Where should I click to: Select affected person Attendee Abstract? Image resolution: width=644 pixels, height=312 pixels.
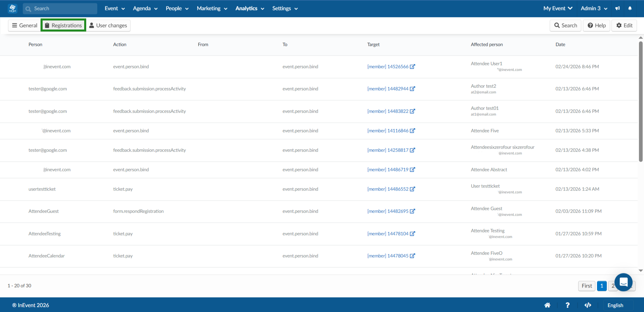tap(489, 169)
